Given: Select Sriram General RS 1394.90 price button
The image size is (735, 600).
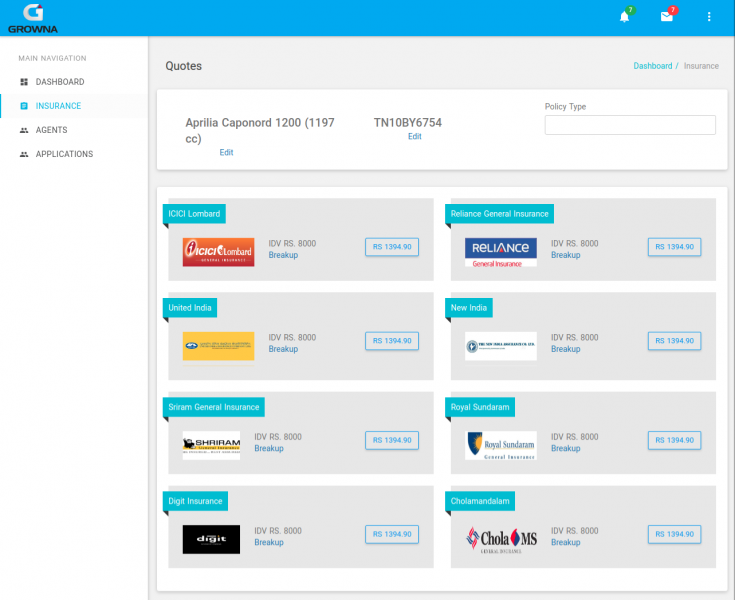Looking at the screenshot, I should tap(392, 440).
